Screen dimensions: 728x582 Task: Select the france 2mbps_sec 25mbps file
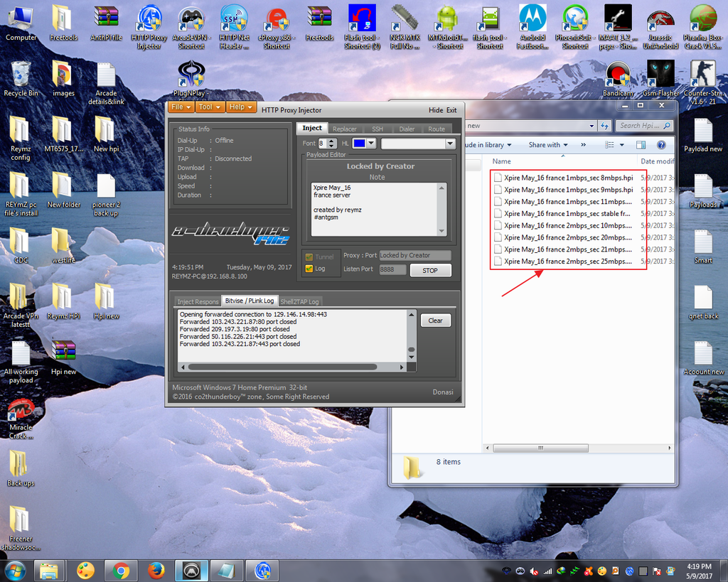point(567,261)
